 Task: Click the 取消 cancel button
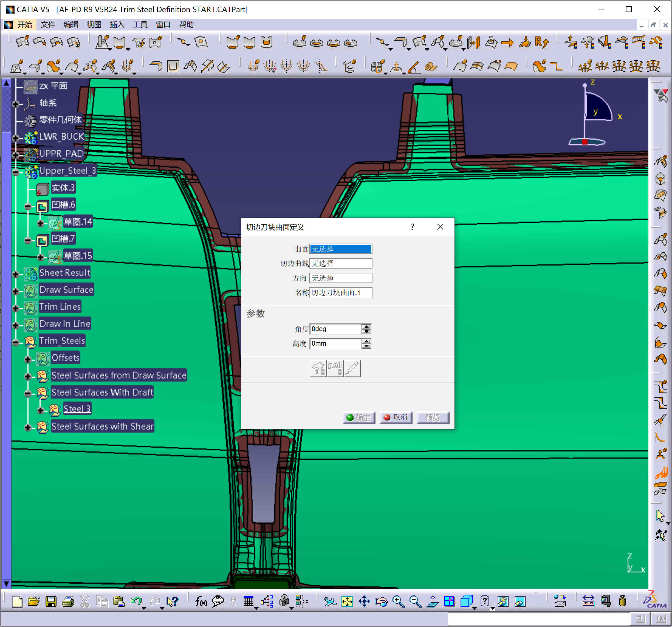pos(396,417)
